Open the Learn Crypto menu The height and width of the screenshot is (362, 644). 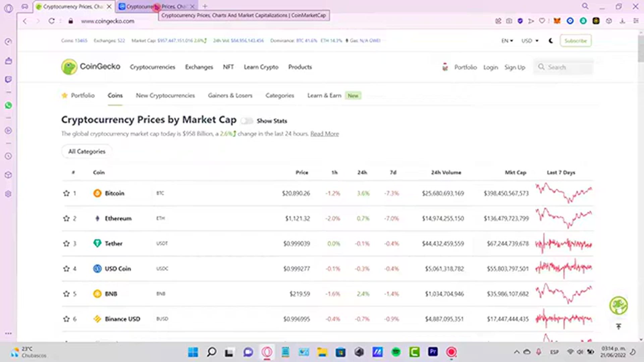pos(261,67)
